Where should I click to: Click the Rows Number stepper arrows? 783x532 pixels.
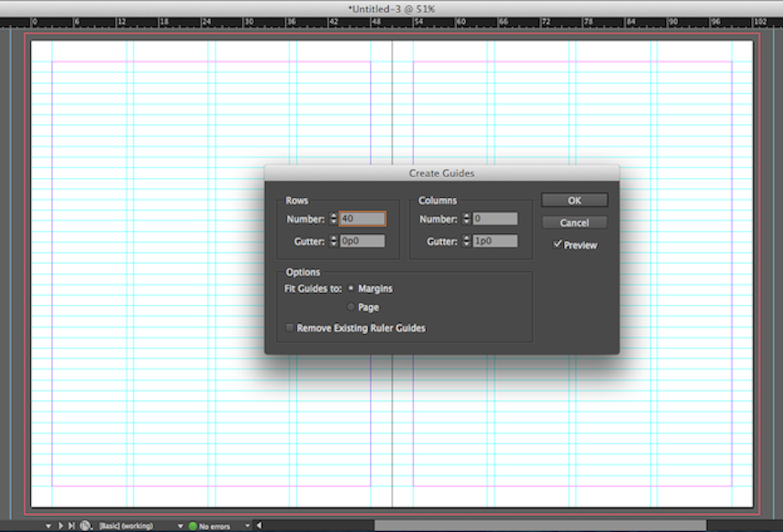333,219
